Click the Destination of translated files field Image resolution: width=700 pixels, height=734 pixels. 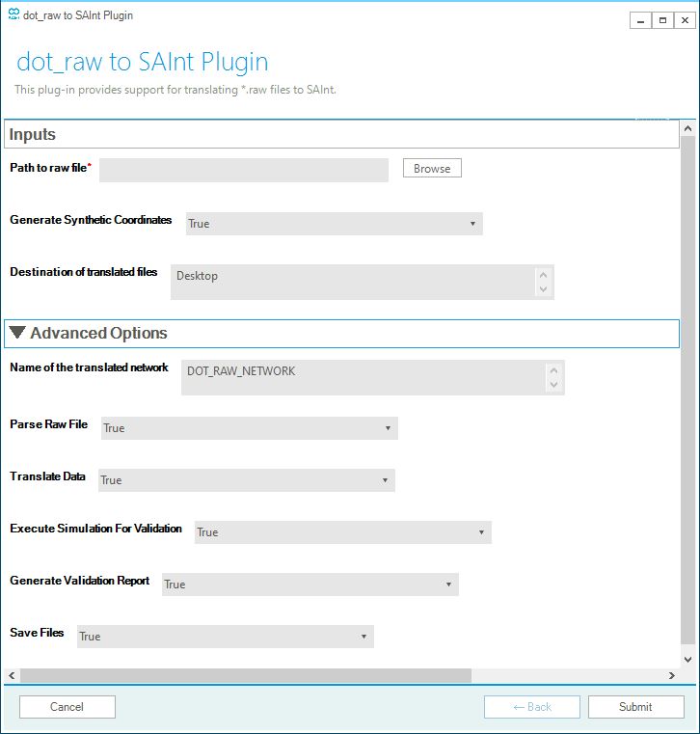(353, 282)
